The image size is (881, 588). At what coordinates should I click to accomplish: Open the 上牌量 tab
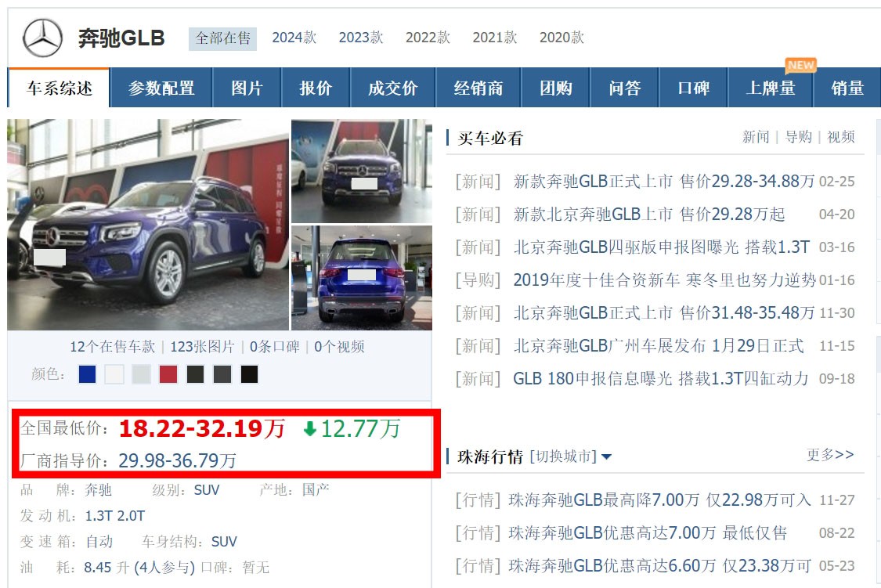(x=771, y=88)
